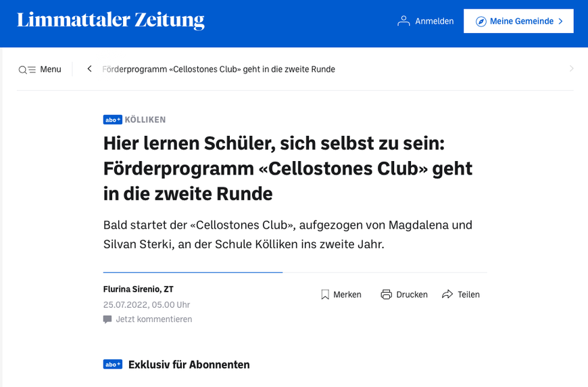588x387 pixels.
Task: Sign in via the Anmelden link
Action: coord(435,21)
